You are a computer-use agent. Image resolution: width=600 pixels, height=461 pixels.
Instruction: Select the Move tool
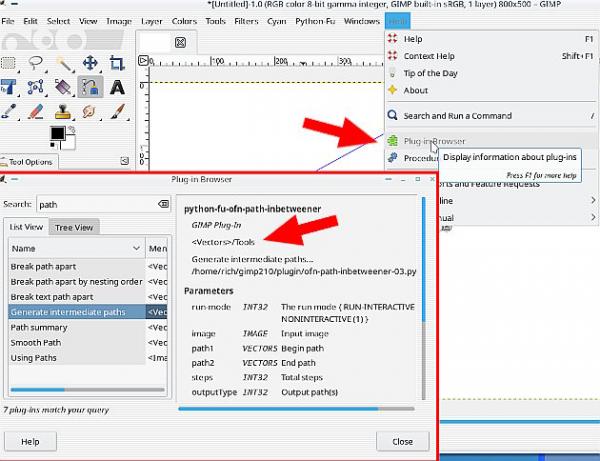90,64
